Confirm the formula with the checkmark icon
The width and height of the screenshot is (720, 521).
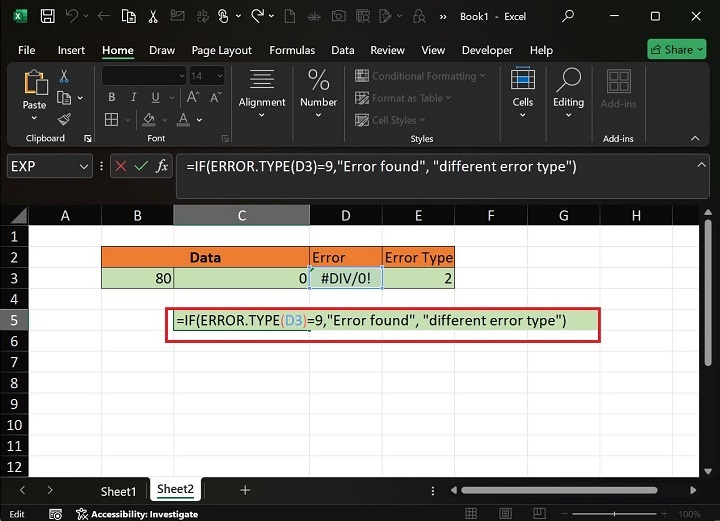click(x=141, y=166)
